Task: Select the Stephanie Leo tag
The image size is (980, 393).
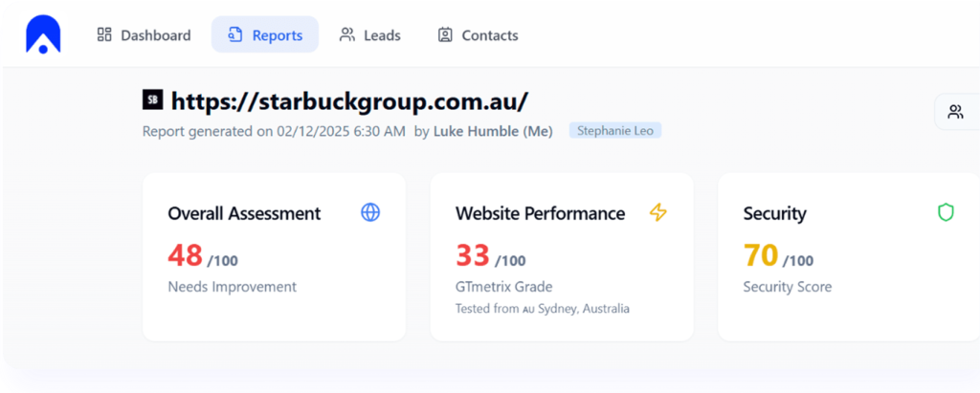Action: (615, 131)
